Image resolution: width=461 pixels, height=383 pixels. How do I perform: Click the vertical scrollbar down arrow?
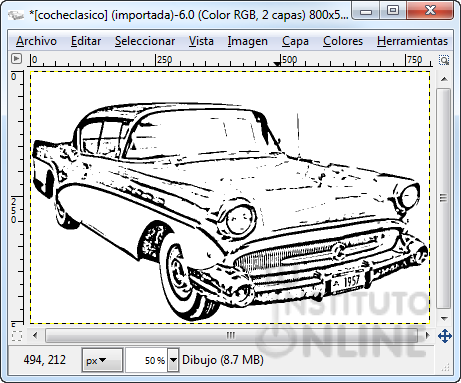444,319
